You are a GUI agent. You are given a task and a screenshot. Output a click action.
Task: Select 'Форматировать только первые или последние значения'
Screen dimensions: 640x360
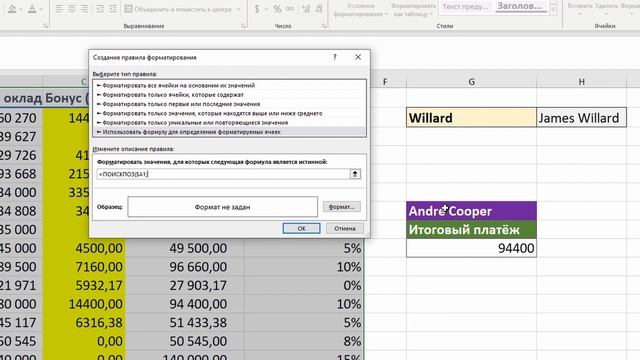click(x=229, y=104)
